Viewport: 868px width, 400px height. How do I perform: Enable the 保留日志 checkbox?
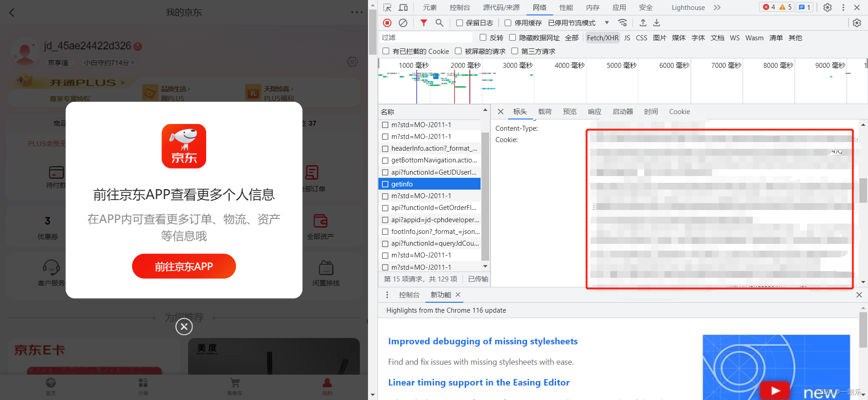click(x=459, y=23)
